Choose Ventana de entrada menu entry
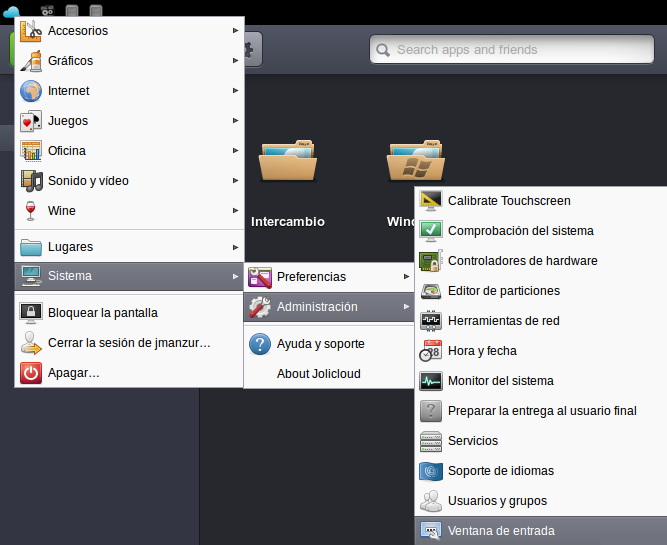This screenshot has width=667, height=545. pos(541,531)
